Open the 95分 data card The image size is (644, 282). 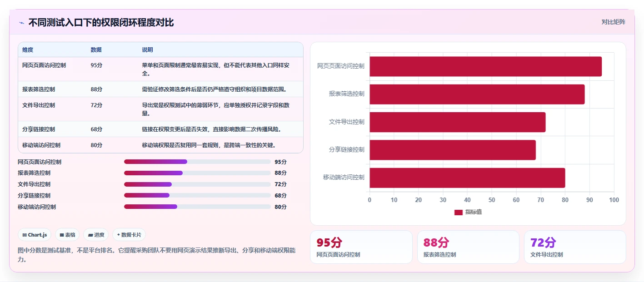click(361, 247)
